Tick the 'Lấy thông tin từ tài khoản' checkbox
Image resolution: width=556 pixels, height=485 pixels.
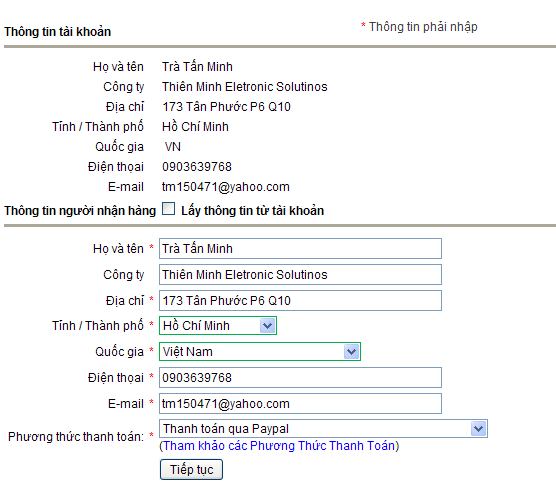click(168, 209)
